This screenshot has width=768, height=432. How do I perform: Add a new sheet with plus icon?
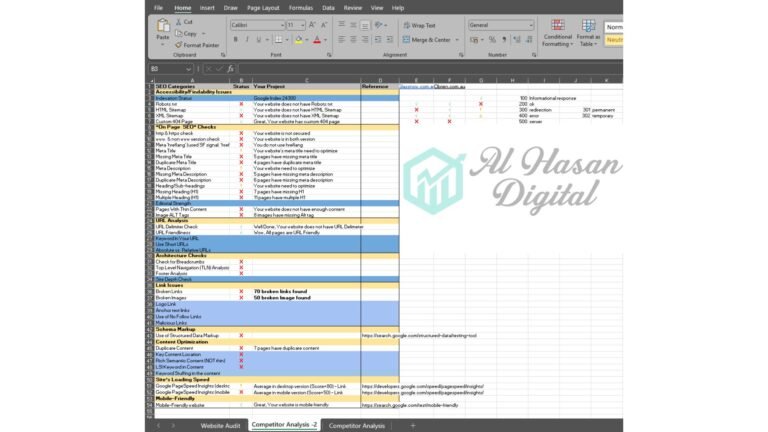click(x=412, y=425)
